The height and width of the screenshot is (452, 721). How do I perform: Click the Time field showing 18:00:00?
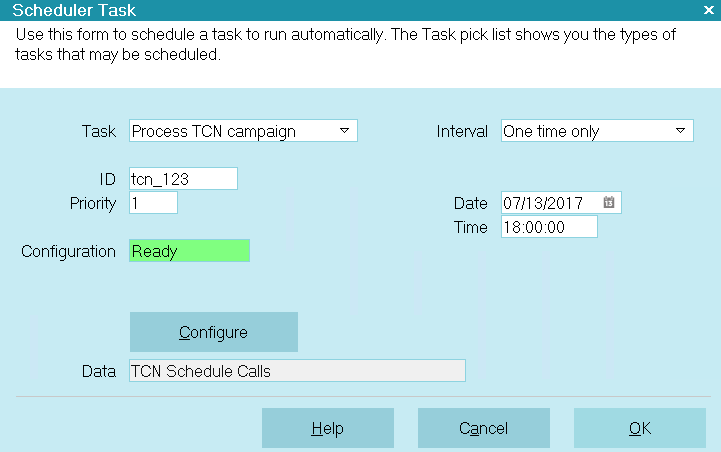(549, 227)
